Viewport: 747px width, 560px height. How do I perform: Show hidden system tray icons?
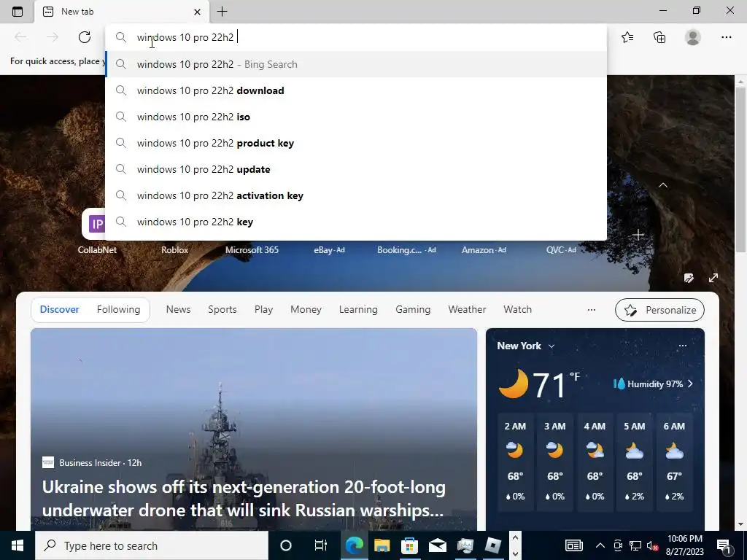(600, 545)
